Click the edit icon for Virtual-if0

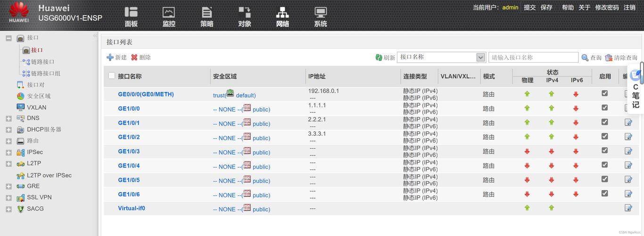628,208
